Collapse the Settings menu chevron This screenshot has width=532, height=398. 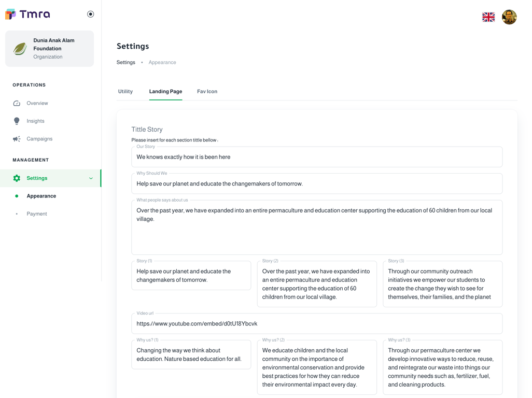coord(91,178)
